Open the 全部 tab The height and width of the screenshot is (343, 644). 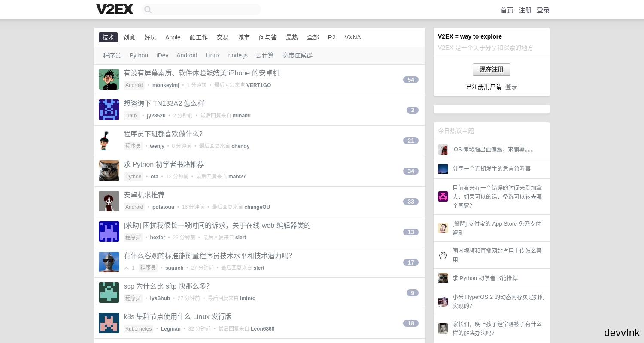point(313,37)
